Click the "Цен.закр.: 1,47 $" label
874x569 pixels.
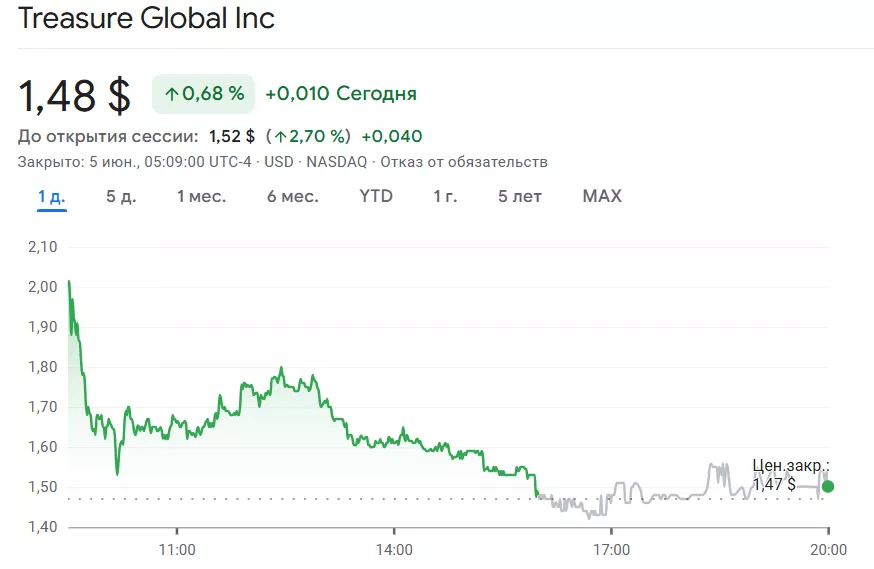pos(790,475)
